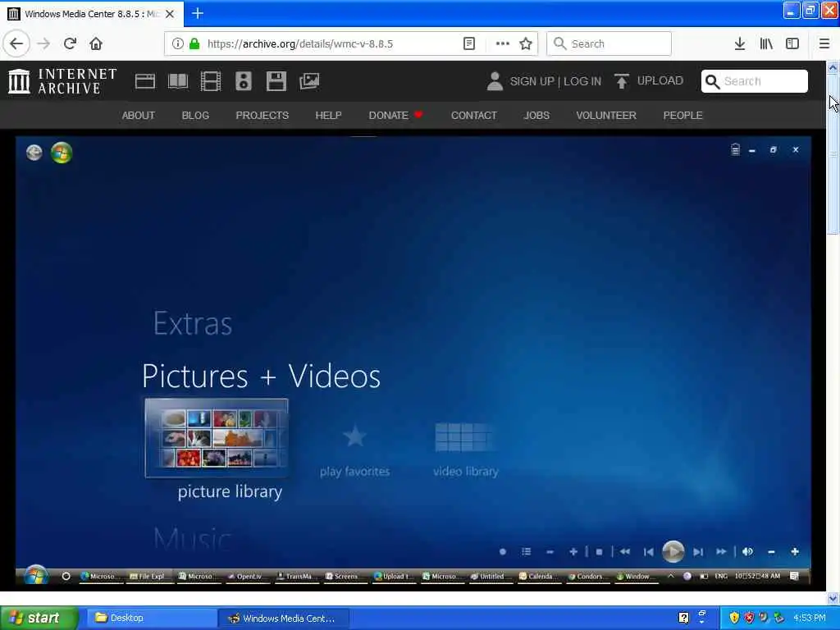Click the LOG IN link

point(582,81)
